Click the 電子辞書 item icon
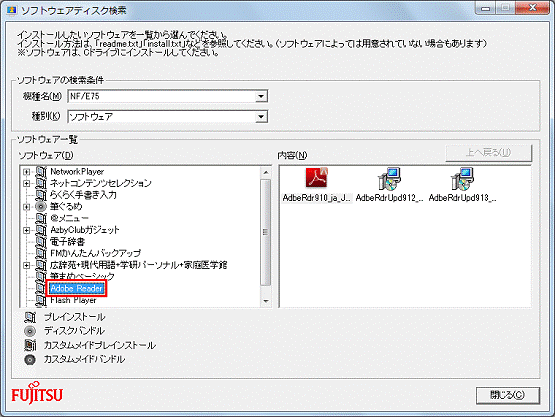Screen dimensions: 555x417 pyautogui.click(x=41, y=242)
